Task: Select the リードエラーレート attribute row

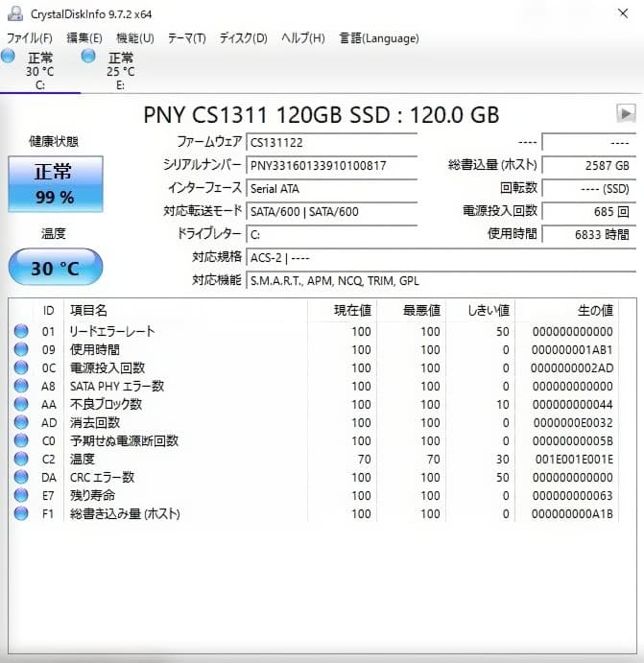Action: 314,331
